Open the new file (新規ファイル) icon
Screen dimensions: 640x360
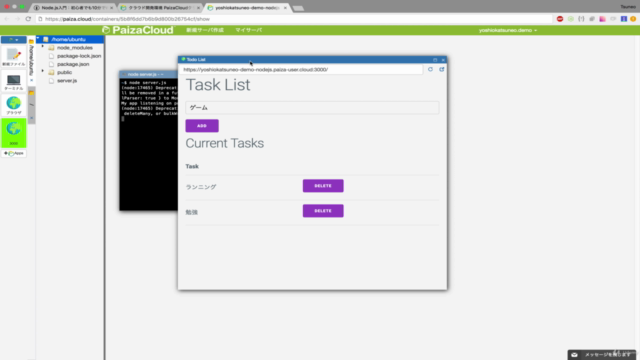point(13,56)
